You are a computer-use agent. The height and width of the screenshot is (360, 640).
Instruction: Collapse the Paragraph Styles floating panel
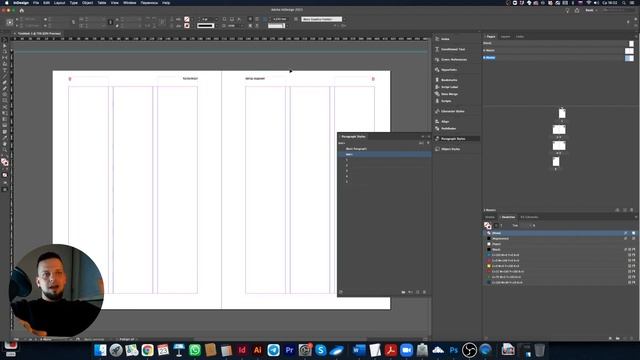pos(423,136)
